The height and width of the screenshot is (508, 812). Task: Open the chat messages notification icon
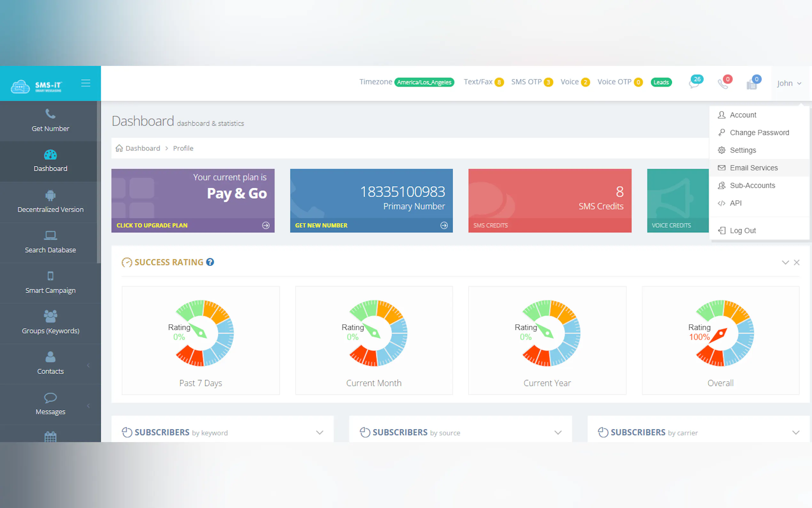pyautogui.click(x=693, y=83)
